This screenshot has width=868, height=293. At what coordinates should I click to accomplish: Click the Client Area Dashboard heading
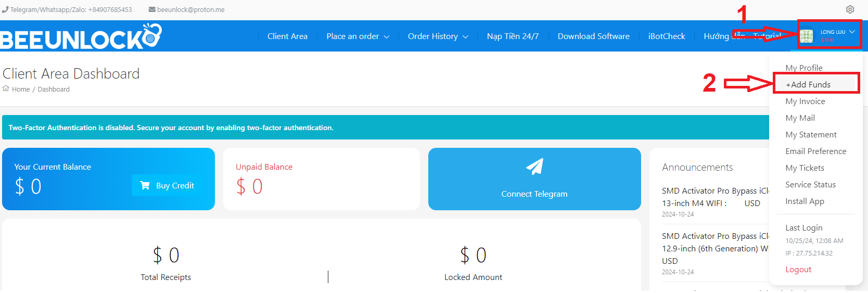click(x=71, y=73)
